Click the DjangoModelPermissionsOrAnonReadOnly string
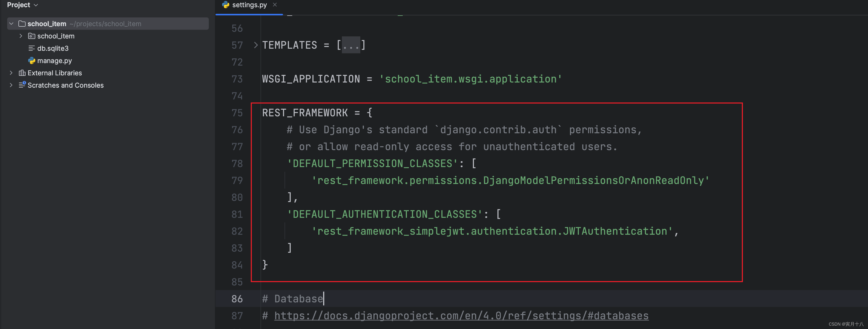This screenshot has width=868, height=329. point(511,181)
